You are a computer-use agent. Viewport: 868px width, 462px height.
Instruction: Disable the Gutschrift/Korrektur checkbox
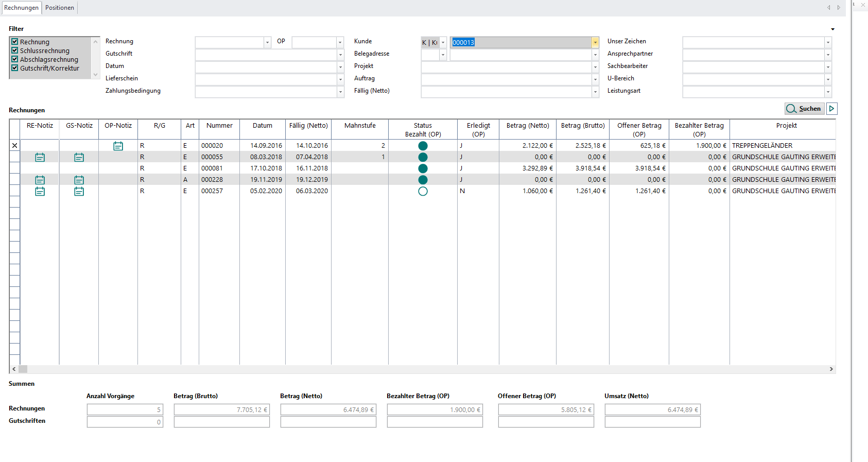[15, 68]
